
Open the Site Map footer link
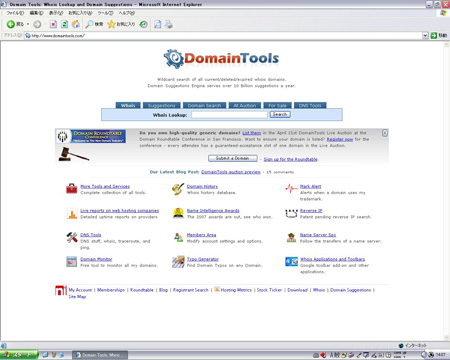click(x=77, y=297)
